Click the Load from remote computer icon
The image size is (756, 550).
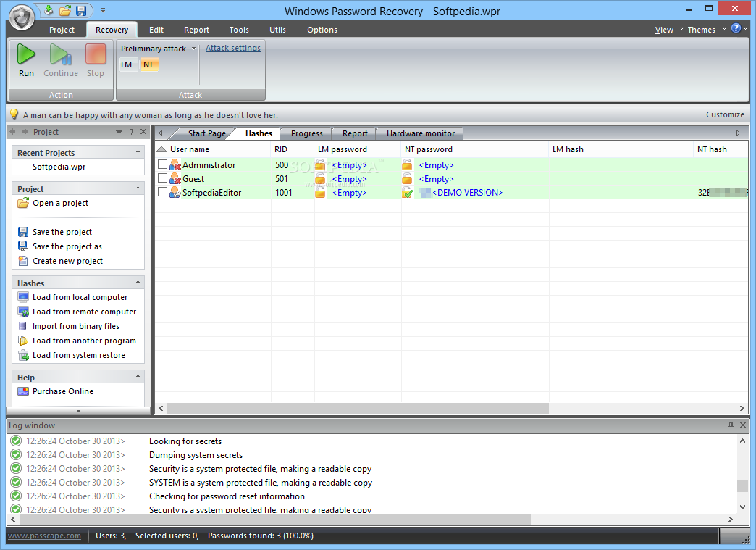(22, 312)
